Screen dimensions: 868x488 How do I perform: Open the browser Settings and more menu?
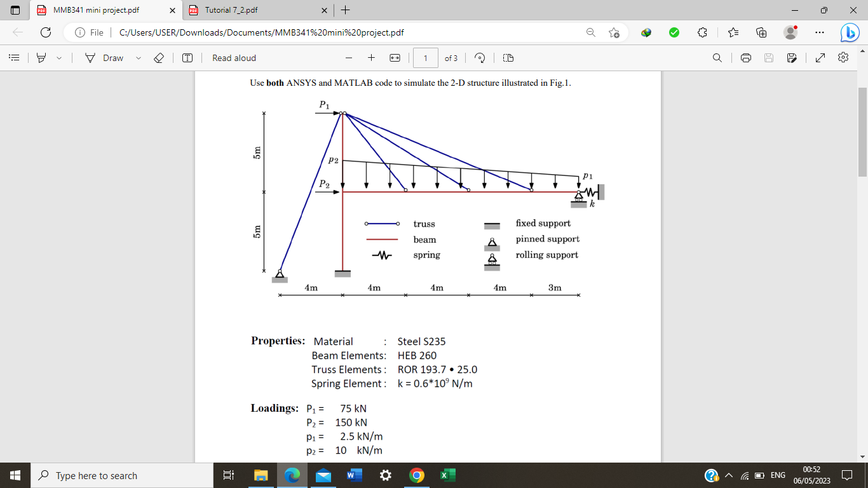pos(820,32)
